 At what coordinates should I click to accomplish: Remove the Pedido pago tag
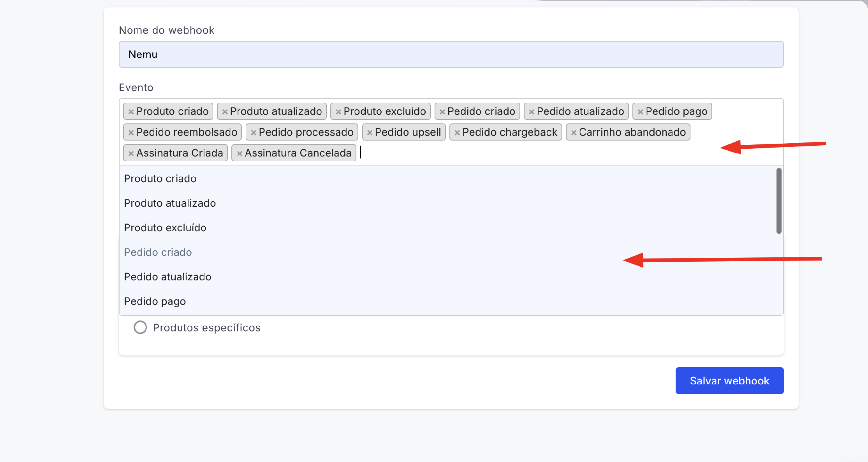(640, 112)
